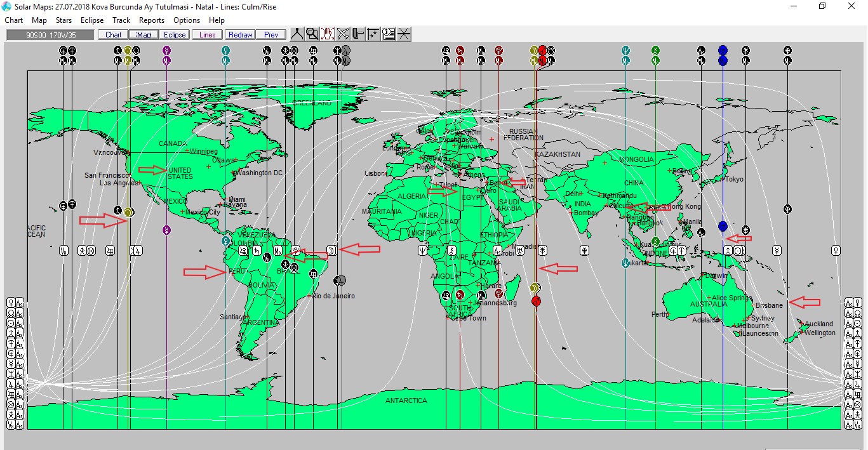868x450 pixels.
Task: Expand the Track menu
Action: (x=121, y=20)
